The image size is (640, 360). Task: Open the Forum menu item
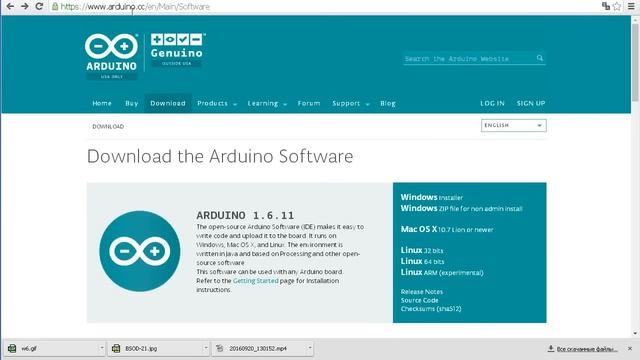click(x=309, y=103)
